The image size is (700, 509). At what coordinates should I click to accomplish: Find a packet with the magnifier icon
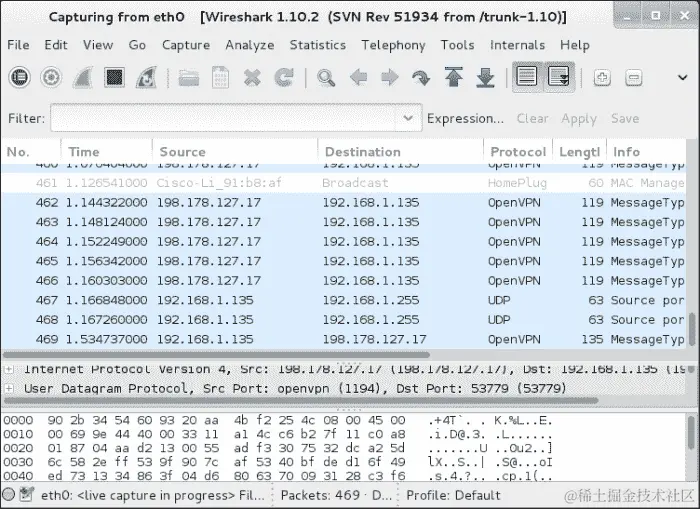point(326,78)
